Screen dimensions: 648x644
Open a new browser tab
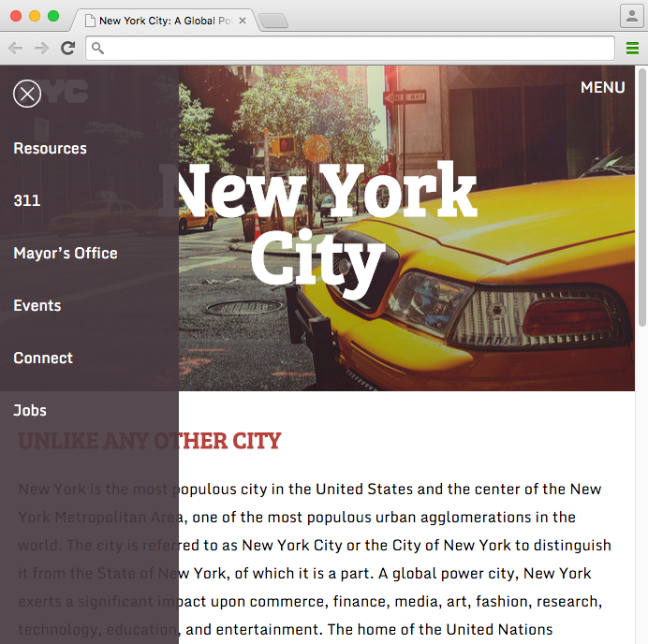[x=272, y=21]
